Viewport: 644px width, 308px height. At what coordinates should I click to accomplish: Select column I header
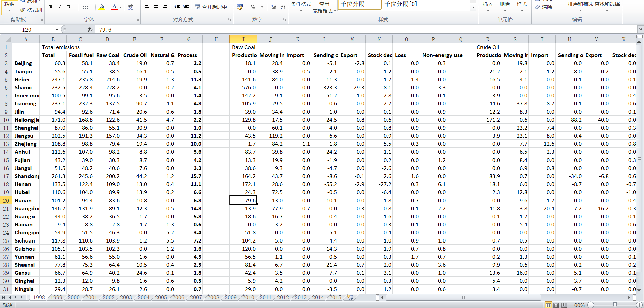pyautogui.click(x=243, y=39)
